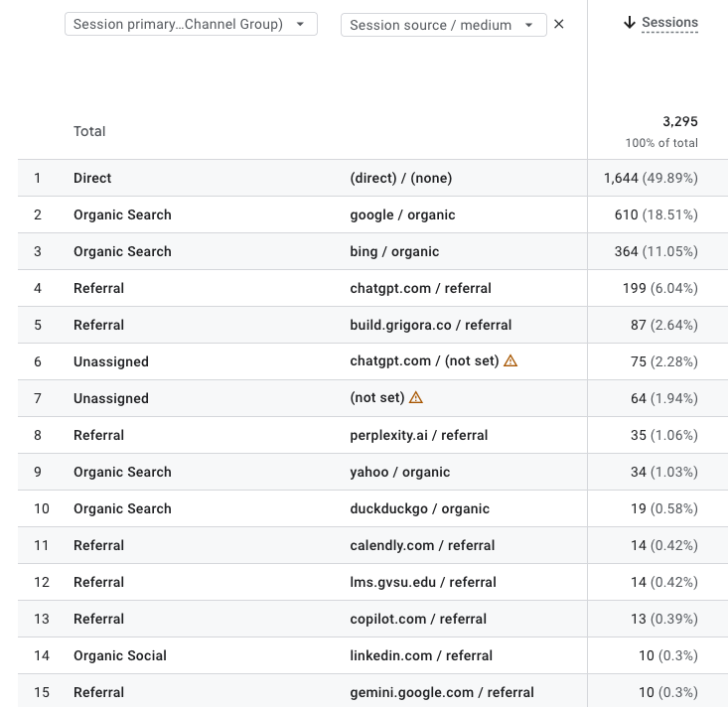728x707 pixels.
Task: Click the google / organic source cell
Action: tap(402, 214)
